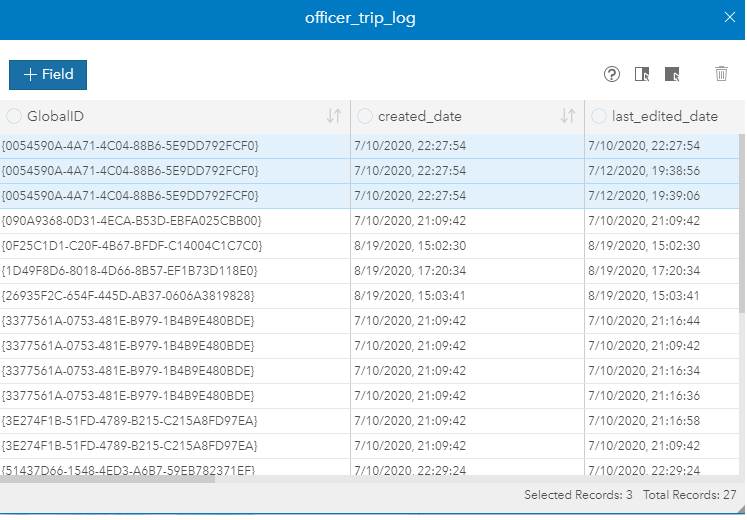This screenshot has height=520, width=747.
Task: Click the last_edited_date column header label
Action: pyautogui.click(x=666, y=116)
